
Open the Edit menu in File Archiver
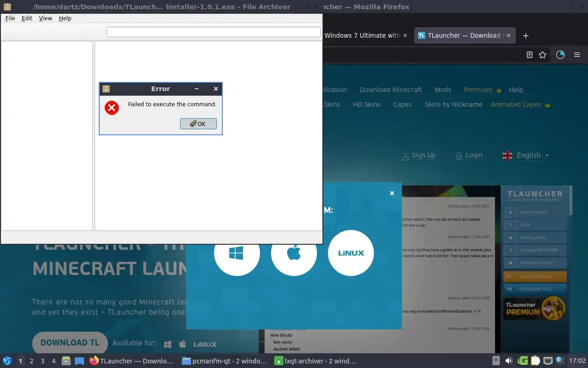pos(27,18)
